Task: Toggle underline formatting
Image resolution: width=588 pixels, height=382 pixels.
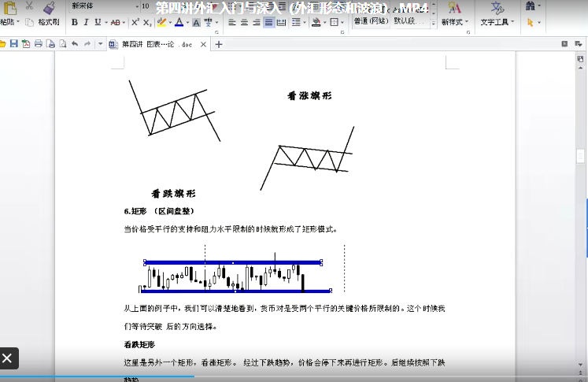Action: (98, 23)
